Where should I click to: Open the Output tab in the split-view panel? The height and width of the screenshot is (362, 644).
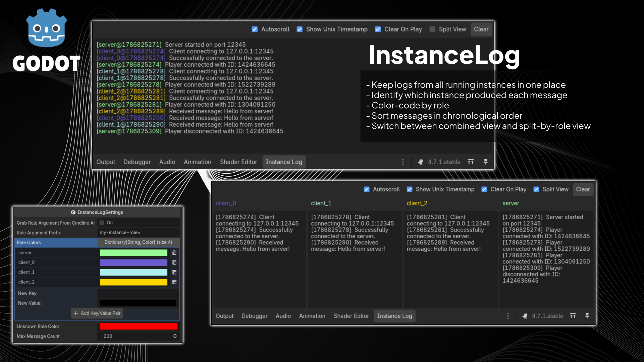[224, 316]
